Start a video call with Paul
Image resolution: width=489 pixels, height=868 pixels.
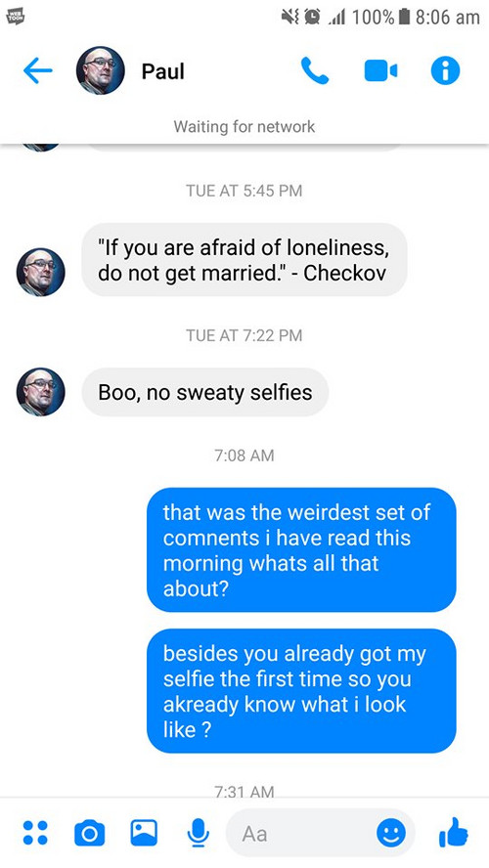click(x=380, y=70)
